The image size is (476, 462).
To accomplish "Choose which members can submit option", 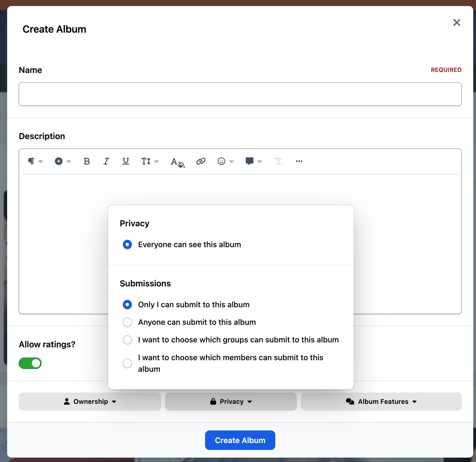I will (127, 363).
